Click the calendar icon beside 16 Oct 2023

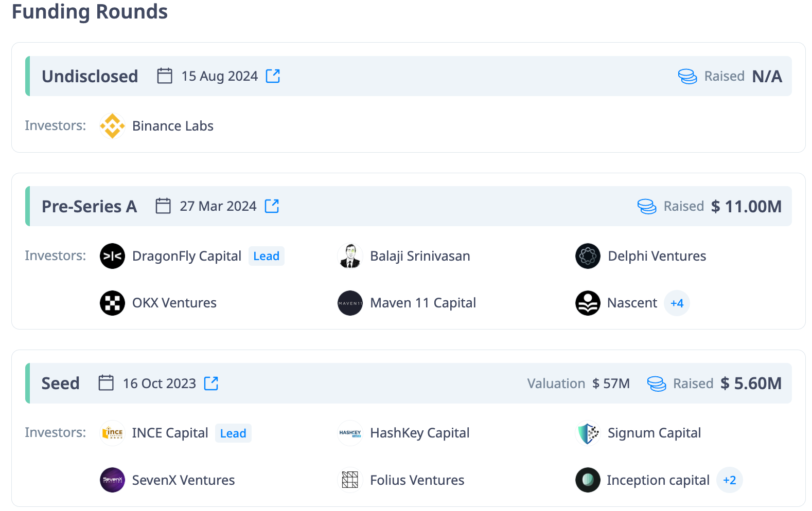coord(106,383)
